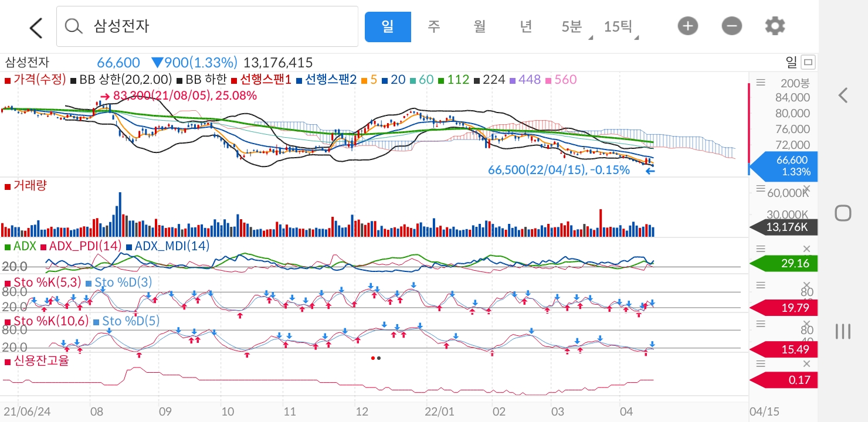Select the 일 daily chart tab
The height and width of the screenshot is (422, 868).
click(388, 26)
